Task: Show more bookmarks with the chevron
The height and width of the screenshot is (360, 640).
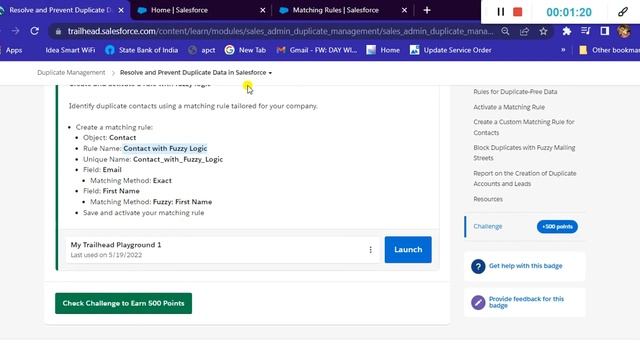Action: click(563, 50)
